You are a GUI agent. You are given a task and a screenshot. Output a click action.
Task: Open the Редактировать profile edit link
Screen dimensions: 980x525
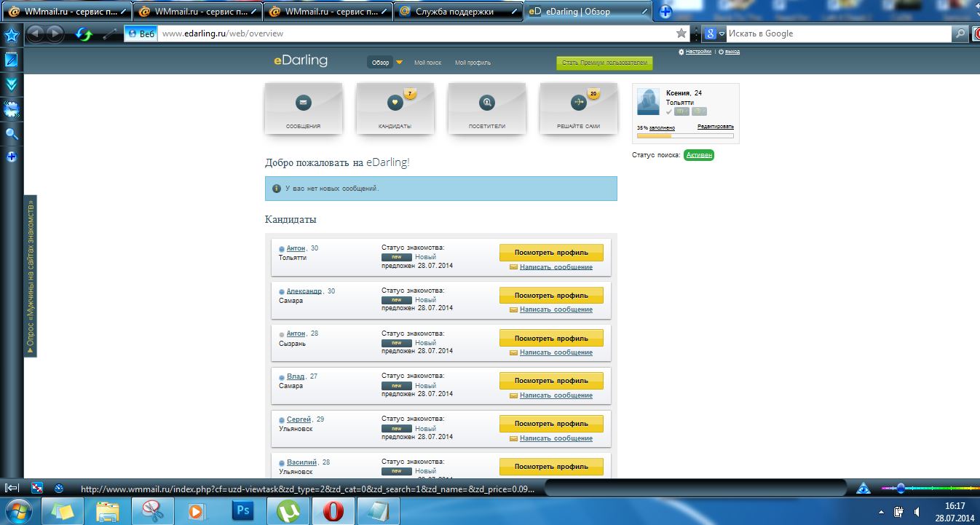click(x=715, y=127)
